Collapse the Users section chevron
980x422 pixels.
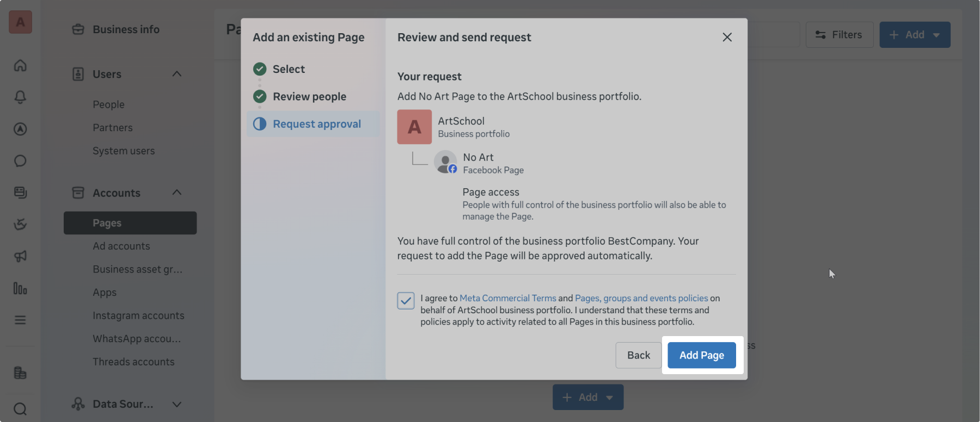[177, 74]
